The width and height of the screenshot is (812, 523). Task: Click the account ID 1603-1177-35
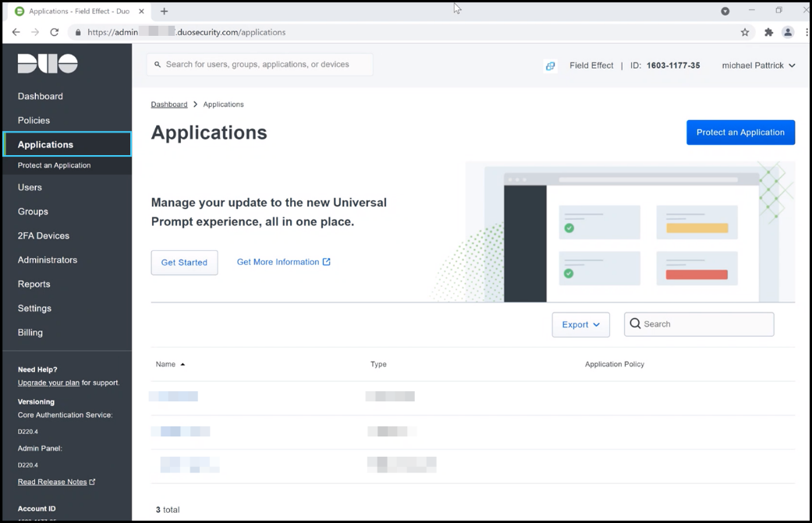(x=673, y=65)
